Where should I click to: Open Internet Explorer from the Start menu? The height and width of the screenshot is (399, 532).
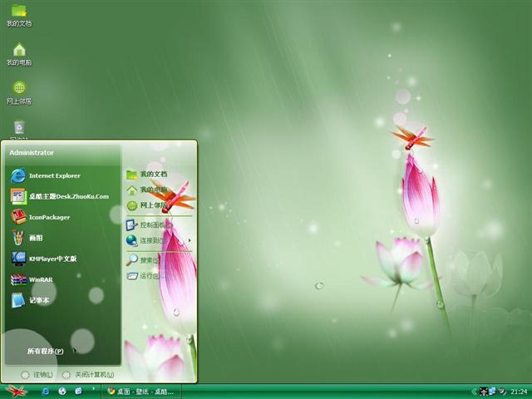[x=54, y=175]
